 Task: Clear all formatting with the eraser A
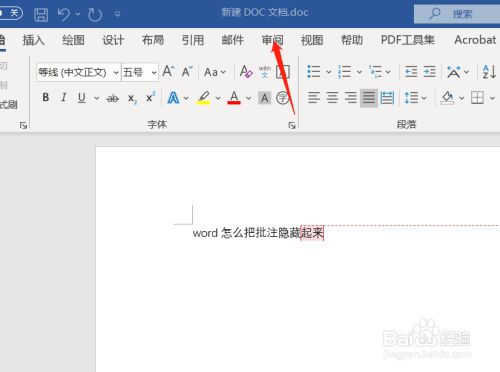[x=246, y=71]
